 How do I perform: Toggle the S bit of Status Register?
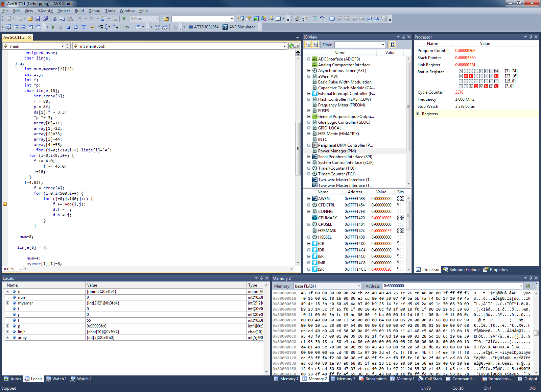[461, 71]
